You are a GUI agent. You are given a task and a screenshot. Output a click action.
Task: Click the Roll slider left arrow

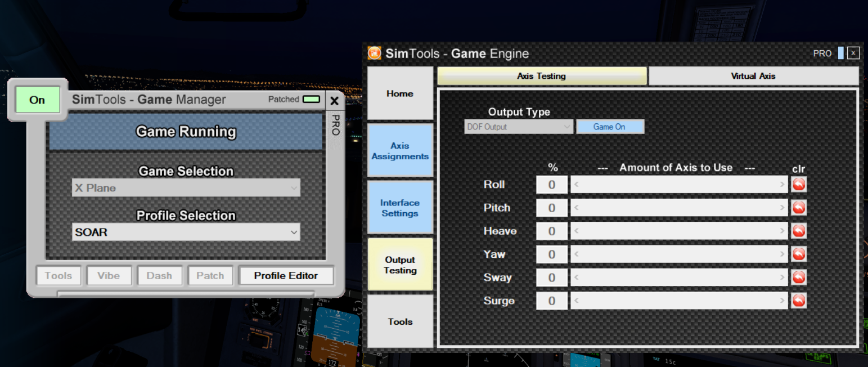click(576, 184)
